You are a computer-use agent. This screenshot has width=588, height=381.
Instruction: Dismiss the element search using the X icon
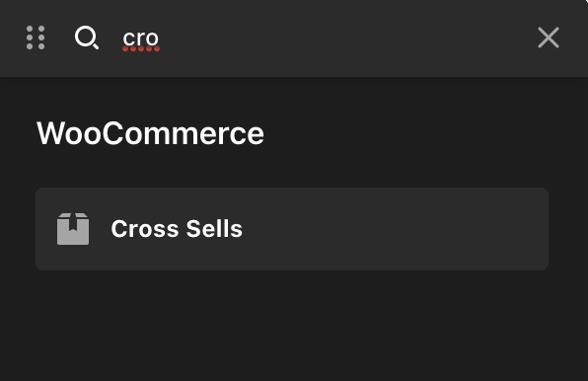tap(549, 38)
